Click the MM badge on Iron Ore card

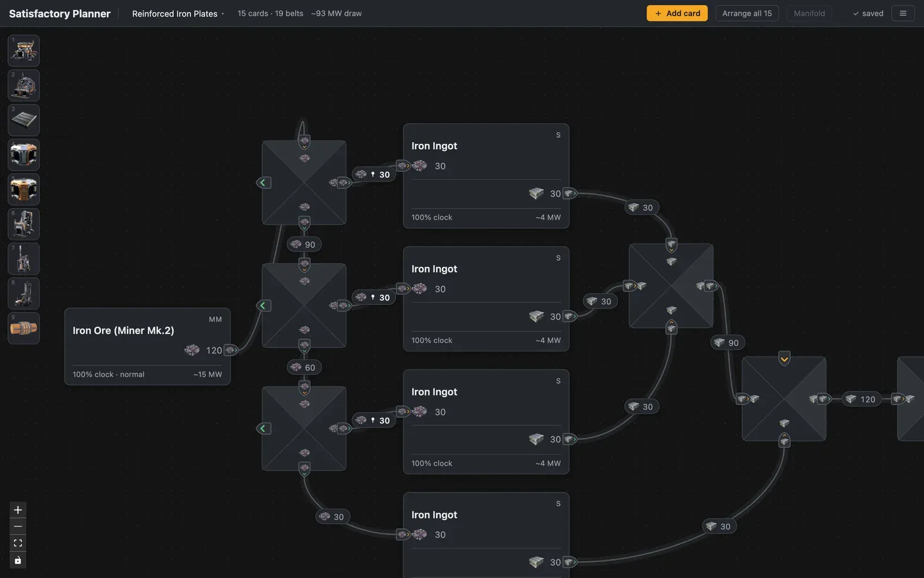(215, 319)
